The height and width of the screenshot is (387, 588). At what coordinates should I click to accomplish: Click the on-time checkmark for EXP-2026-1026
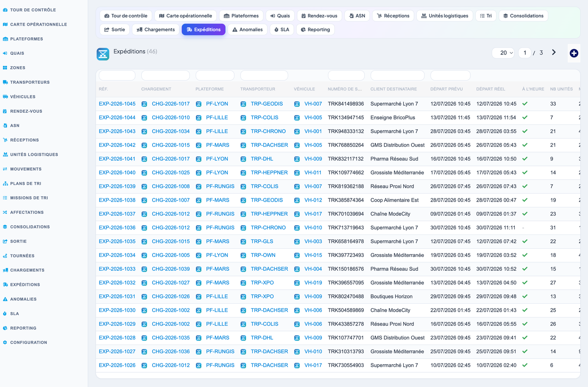[x=525, y=365]
